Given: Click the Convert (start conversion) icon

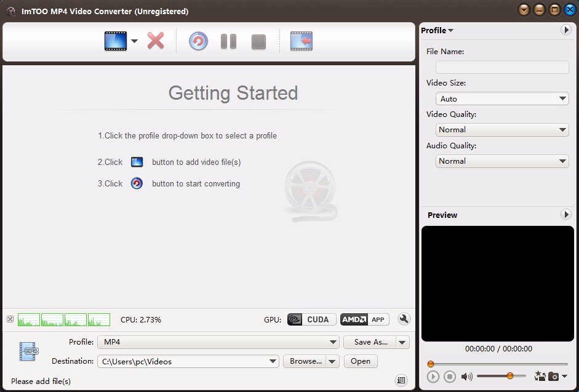Looking at the screenshot, I should click(198, 41).
